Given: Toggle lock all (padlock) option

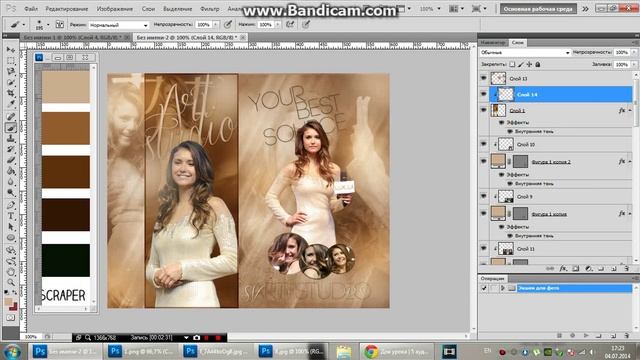Looking at the screenshot, I should (538, 64).
